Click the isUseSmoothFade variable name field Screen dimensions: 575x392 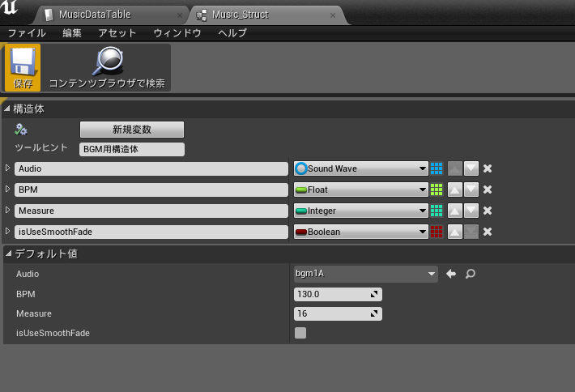coord(151,232)
